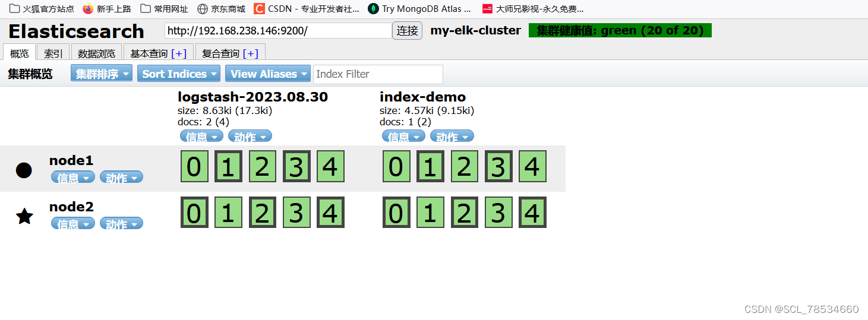868x320 pixels.
Task: Focus the Index Filter field
Action: click(x=378, y=74)
